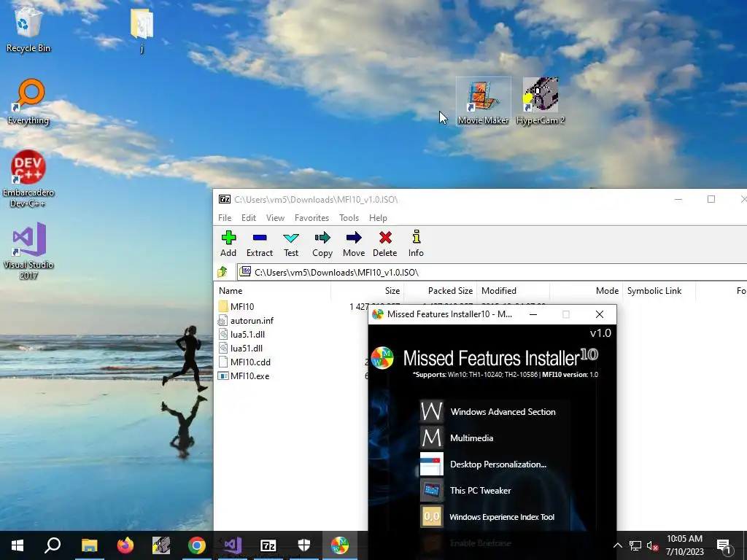Click the Desktop Personalization window icon
The height and width of the screenshot is (560, 747).
(432, 464)
